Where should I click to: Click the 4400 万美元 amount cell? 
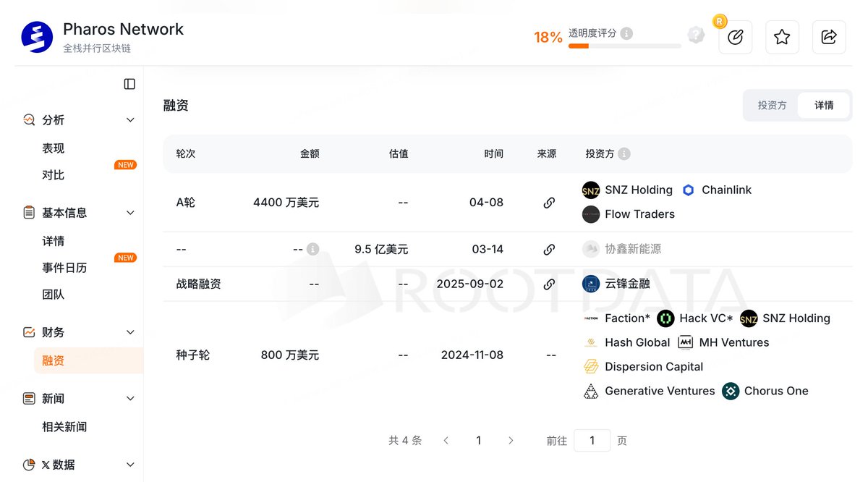tap(286, 203)
